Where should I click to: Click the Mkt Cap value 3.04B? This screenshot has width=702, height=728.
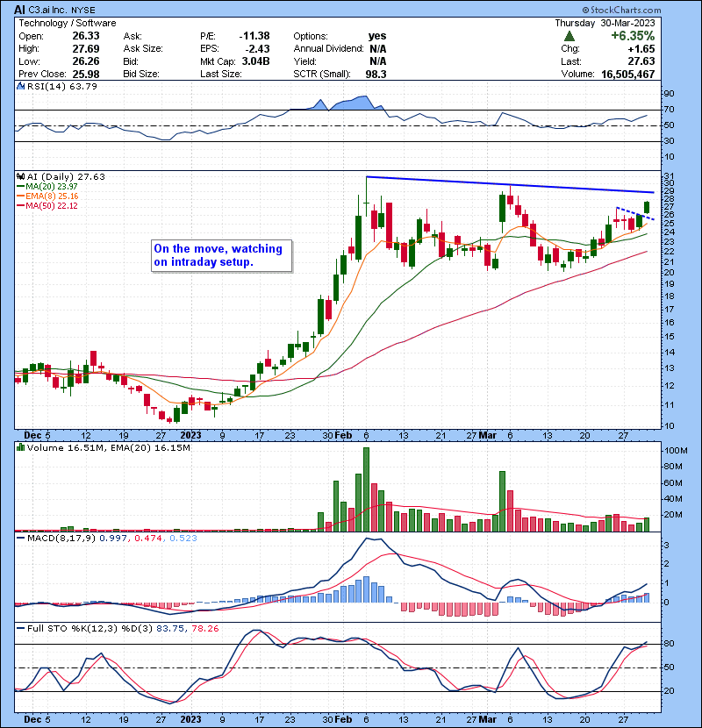click(x=255, y=61)
